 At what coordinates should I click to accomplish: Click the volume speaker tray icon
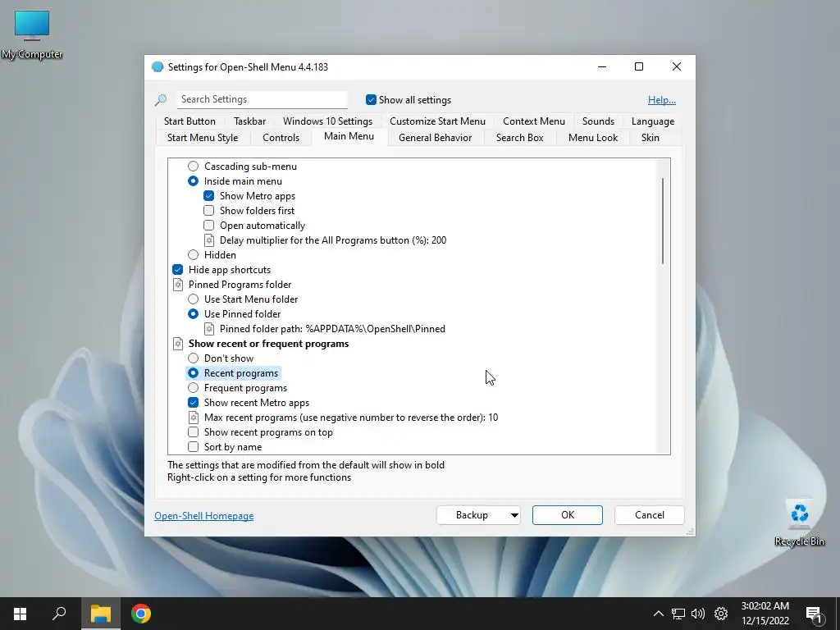tap(698, 614)
